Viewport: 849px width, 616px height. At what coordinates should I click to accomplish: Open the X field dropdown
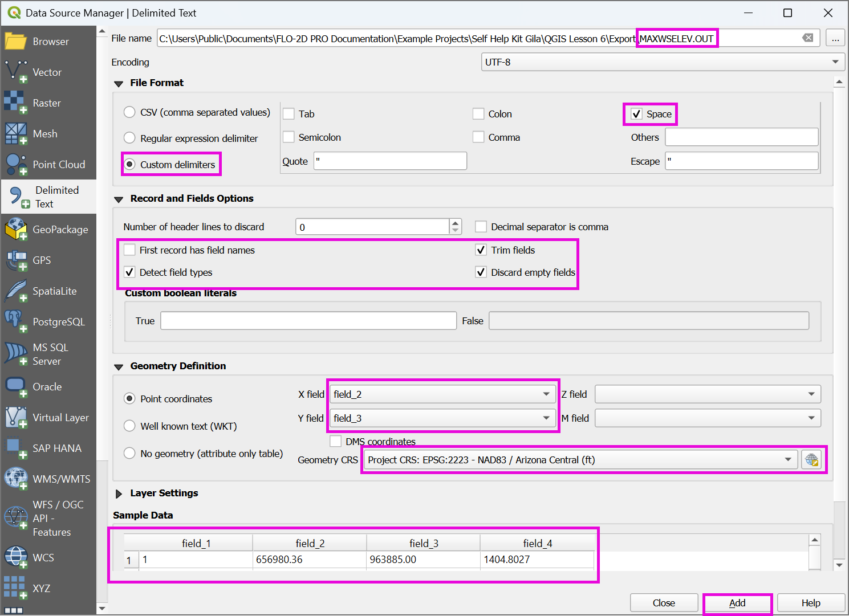pos(442,394)
